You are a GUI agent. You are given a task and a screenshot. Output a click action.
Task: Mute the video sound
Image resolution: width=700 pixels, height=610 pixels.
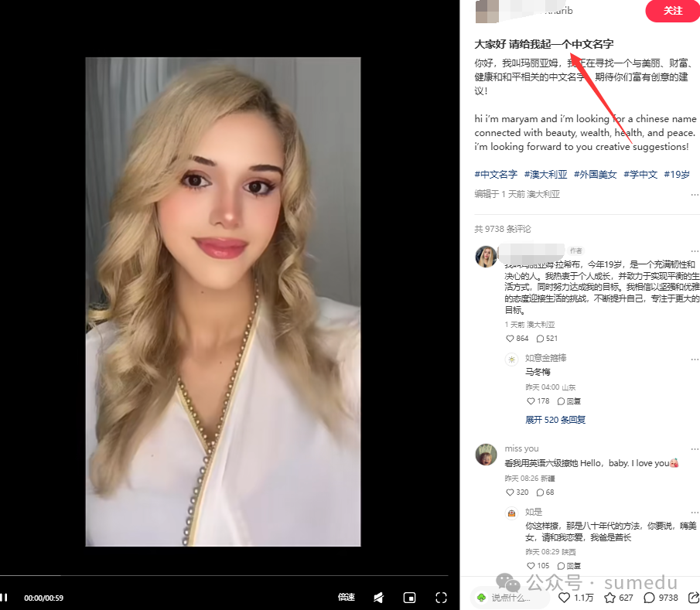click(378, 598)
